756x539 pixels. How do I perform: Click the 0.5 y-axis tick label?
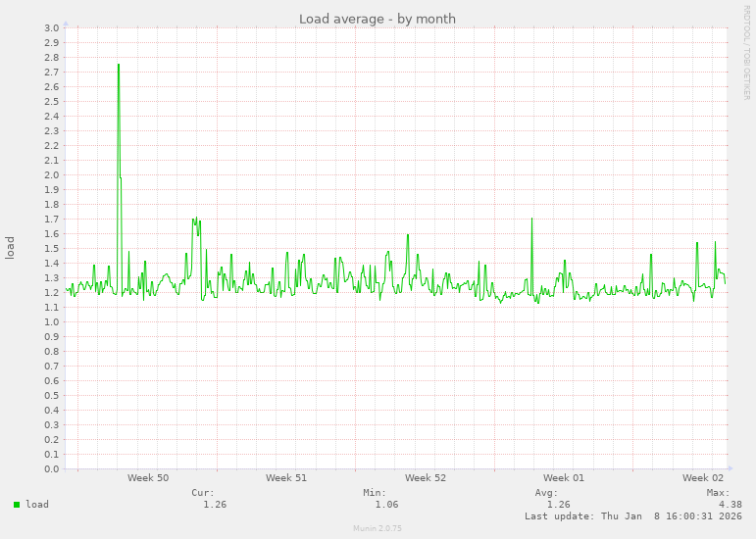point(52,396)
